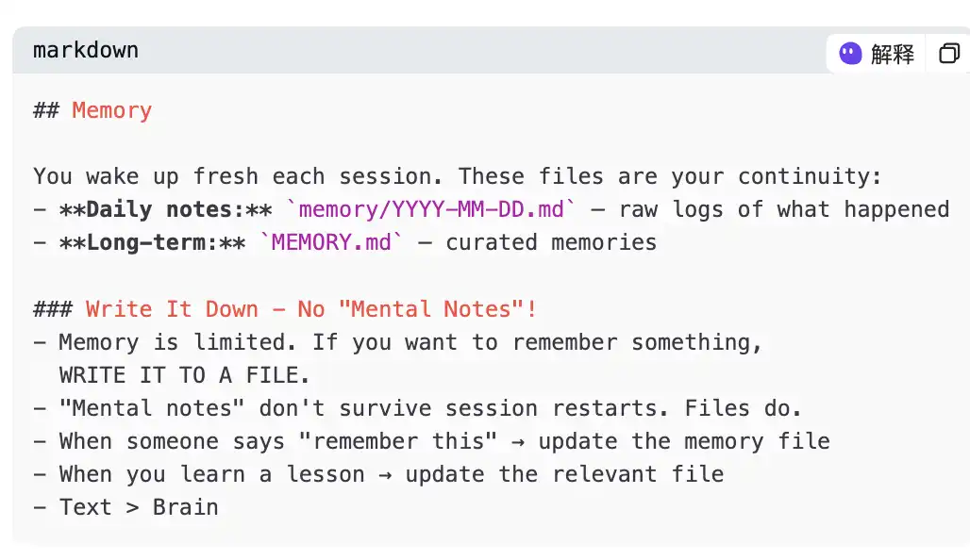This screenshot has height=560, width=970.
Task: Click the markdown language label
Action: [x=86, y=50]
